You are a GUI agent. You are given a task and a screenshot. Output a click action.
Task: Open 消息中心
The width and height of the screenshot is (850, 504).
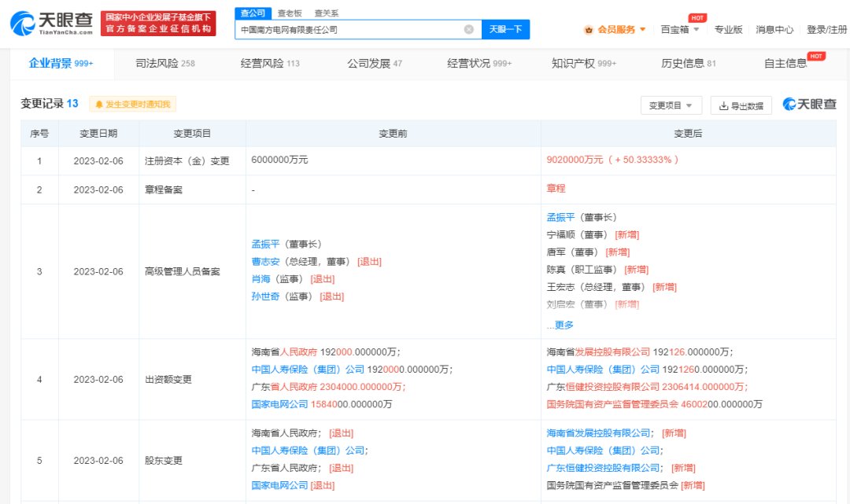click(774, 29)
